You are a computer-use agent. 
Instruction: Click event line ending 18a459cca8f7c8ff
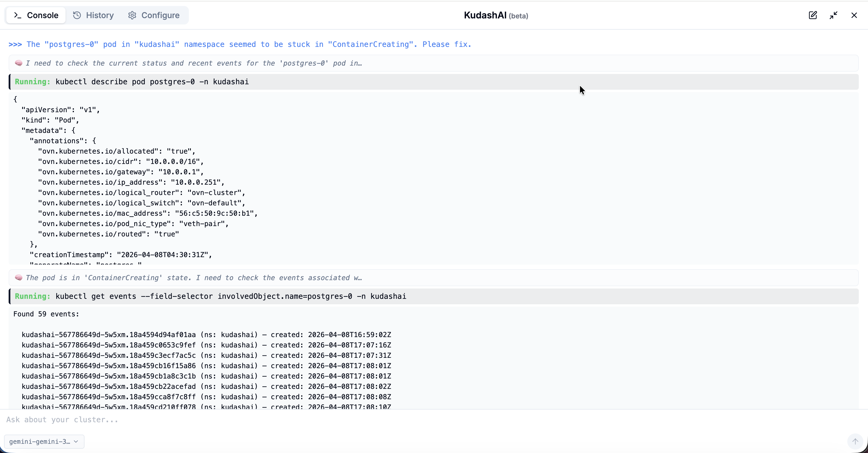coord(206,397)
